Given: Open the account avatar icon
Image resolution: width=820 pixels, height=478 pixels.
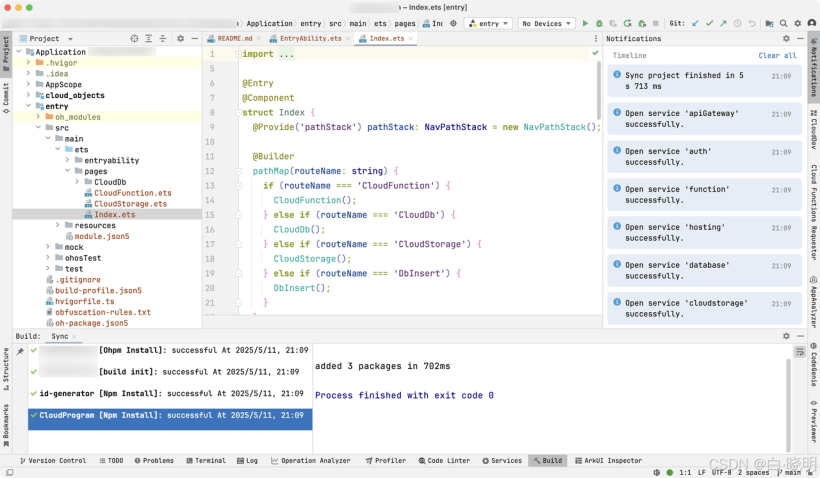Looking at the screenshot, I should coord(812,24).
